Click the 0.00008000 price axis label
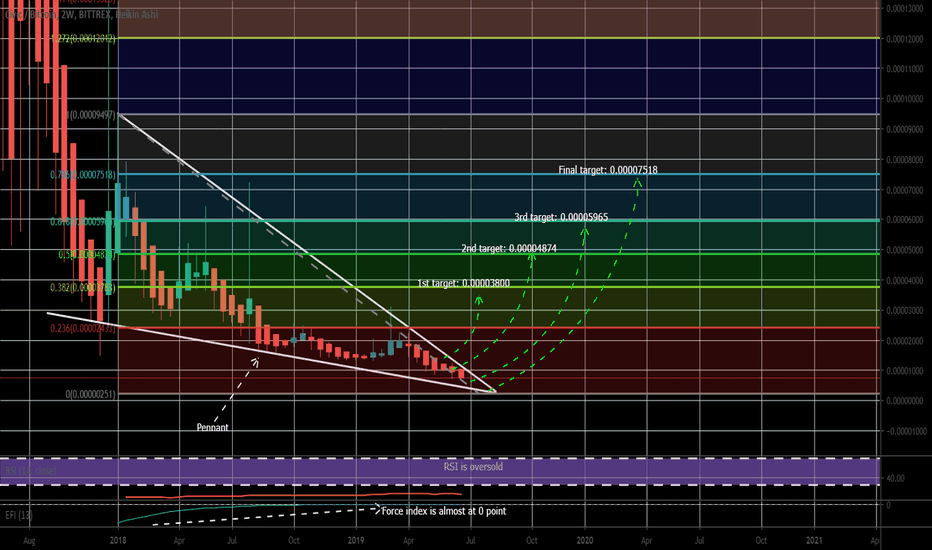Viewport: 932px width, 550px height. 905,160
